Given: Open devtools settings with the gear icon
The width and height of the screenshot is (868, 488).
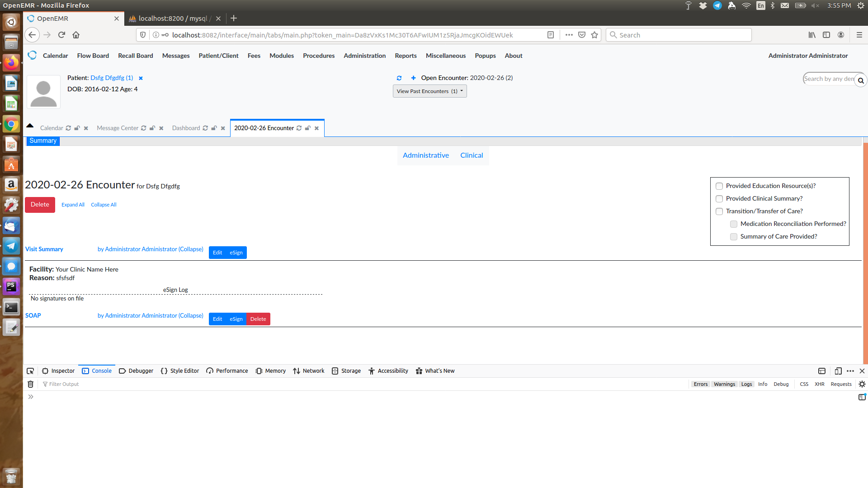Looking at the screenshot, I should (862, 384).
